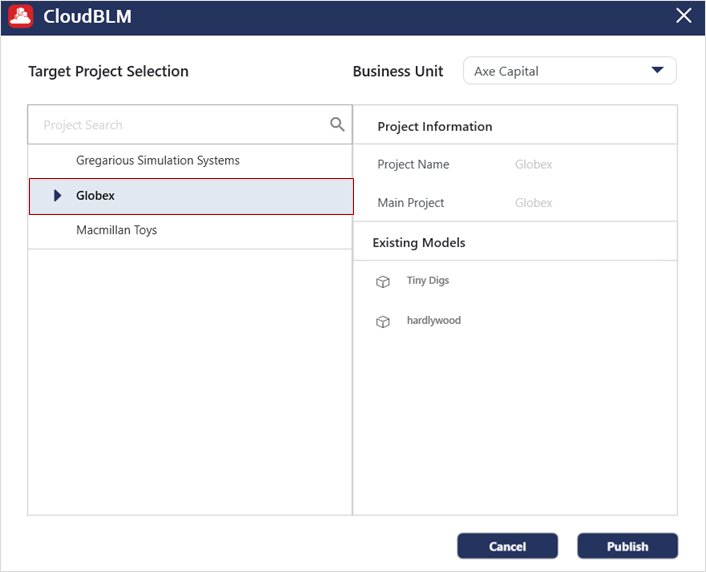The height and width of the screenshot is (572, 706).
Task: Click the Main Project value Globex
Action: tap(534, 203)
